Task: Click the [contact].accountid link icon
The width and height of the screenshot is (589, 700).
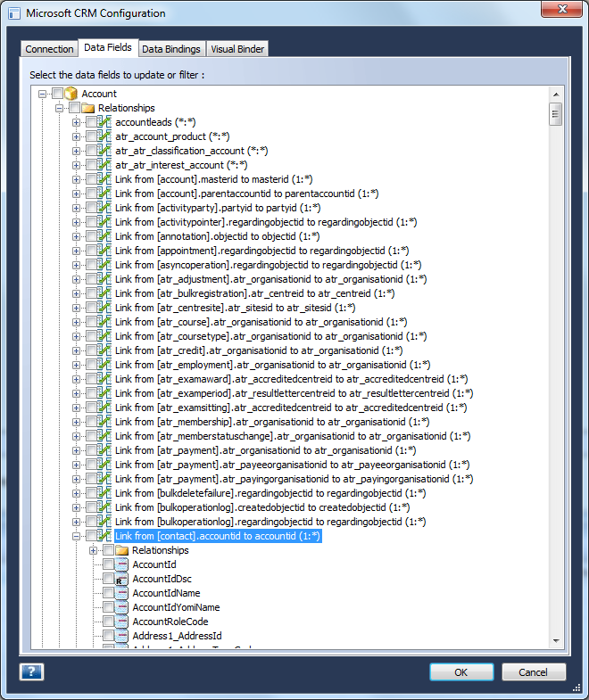Action: pyautogui.click(x=105, y=536)
